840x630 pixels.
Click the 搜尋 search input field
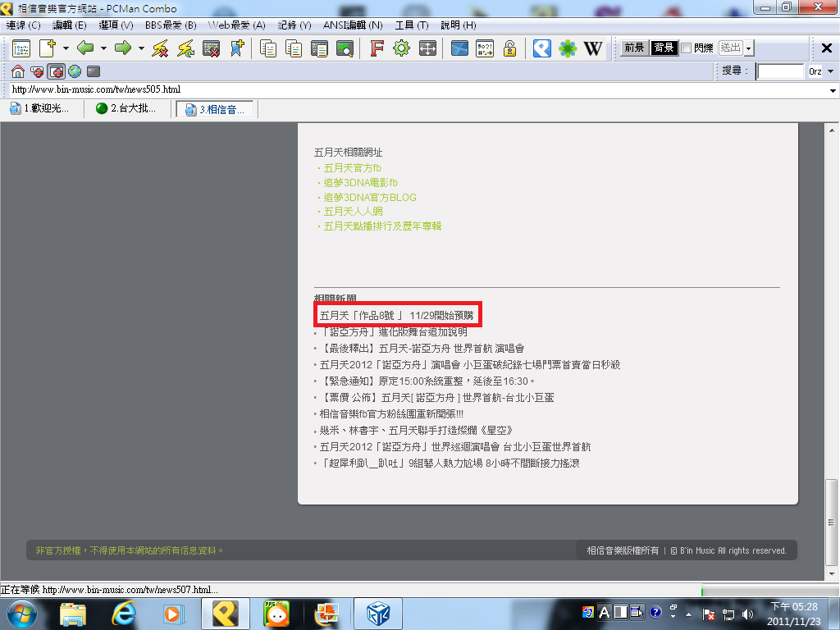coord(781,71)
